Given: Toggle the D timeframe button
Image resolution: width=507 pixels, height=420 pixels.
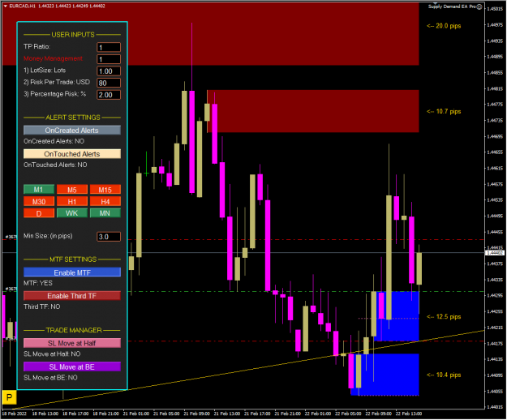Looking at the screenshot, I should [x=39, y=213].
